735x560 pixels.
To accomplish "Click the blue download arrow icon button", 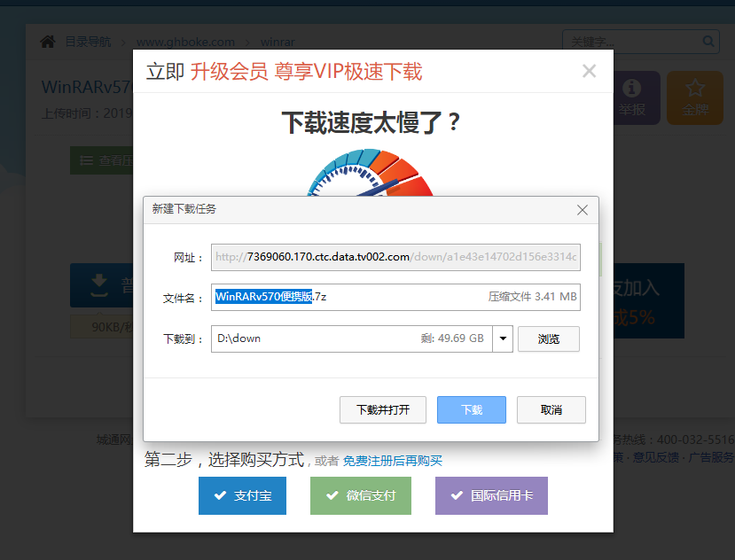I will tap(99, 285).
